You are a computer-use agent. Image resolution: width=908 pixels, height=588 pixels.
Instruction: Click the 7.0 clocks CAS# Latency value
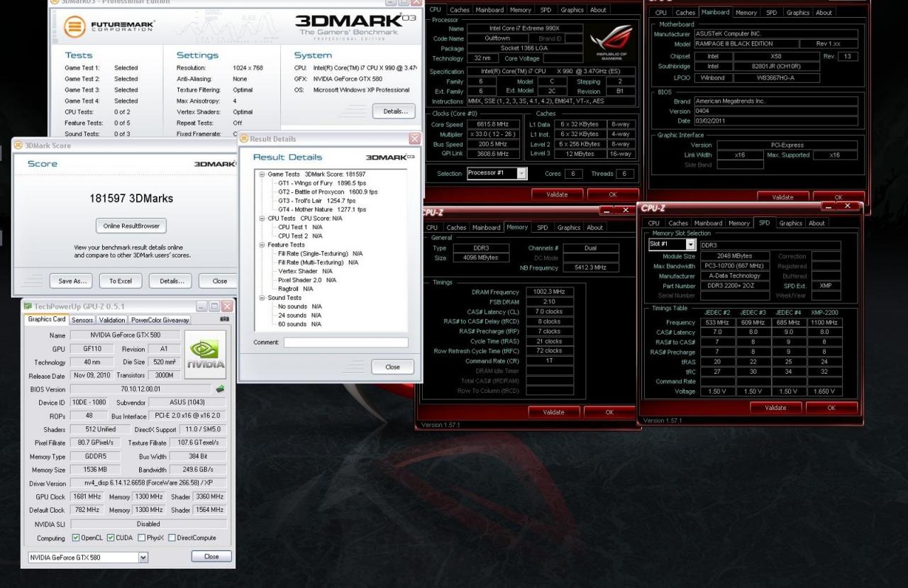[550, 311]
